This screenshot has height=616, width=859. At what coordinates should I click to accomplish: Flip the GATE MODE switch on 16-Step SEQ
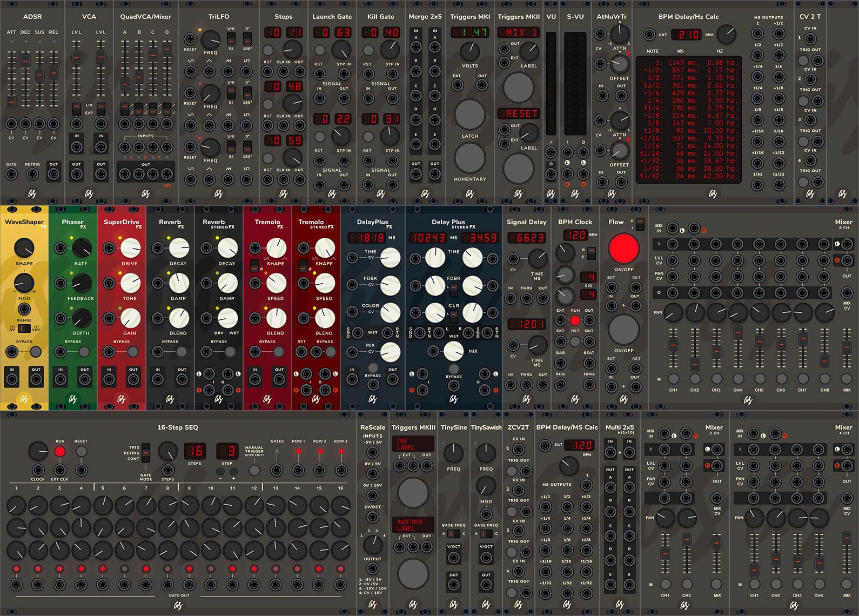(x=146, y=452)
